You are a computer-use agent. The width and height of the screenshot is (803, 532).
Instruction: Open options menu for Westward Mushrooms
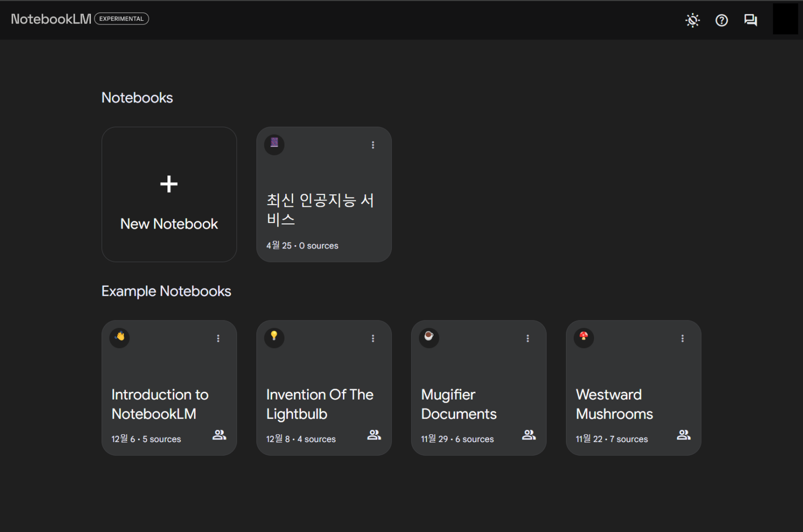click(x=682, y=338)
